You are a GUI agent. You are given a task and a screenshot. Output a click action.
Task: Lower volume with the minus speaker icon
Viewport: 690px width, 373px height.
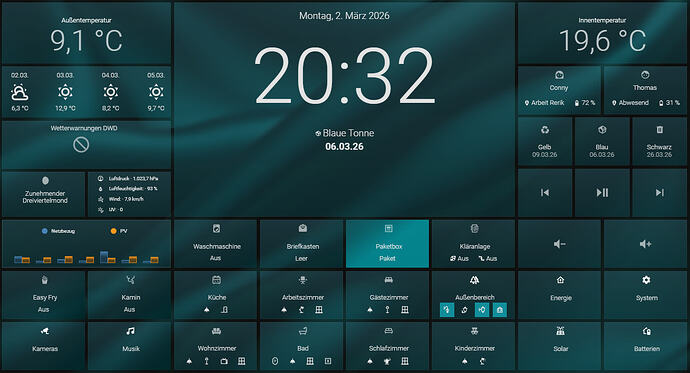559,244
